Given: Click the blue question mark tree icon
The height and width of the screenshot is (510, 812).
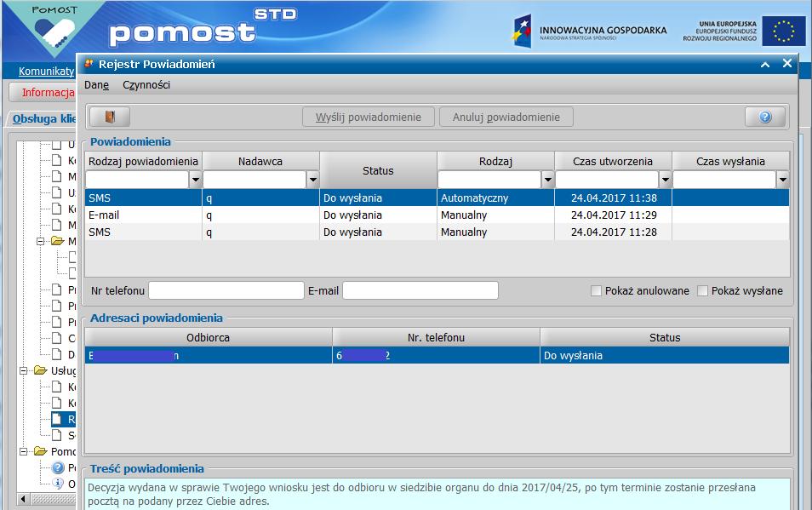Looking at the screenshot, I should (58, 467).
